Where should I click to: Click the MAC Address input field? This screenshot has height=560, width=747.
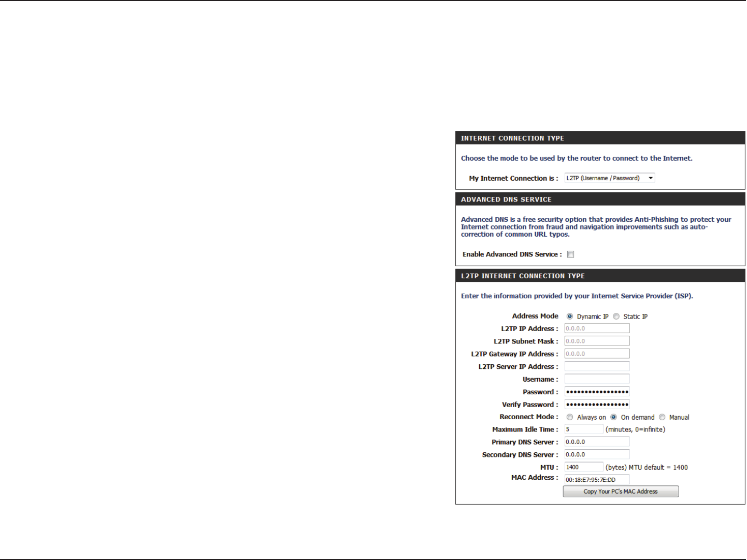point(597,480)
